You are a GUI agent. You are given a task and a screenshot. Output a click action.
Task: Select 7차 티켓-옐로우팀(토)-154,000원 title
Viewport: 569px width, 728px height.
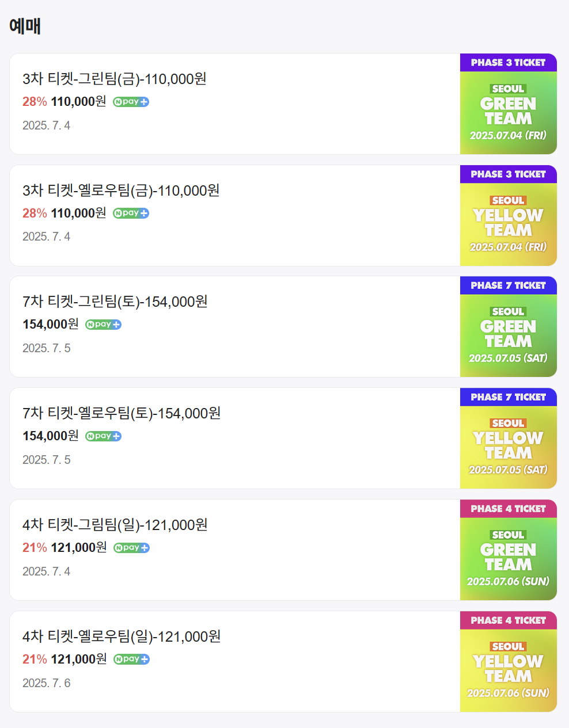[x=122, y=413]
